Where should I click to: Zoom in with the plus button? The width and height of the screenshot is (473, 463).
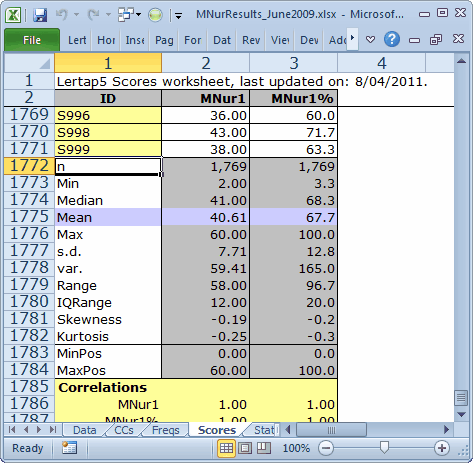pyautogui.click(x=442, y=448)
